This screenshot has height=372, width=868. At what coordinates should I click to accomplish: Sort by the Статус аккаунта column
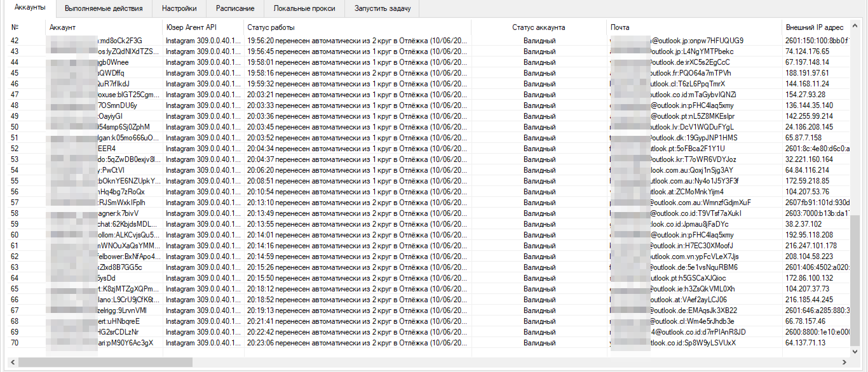538,27
